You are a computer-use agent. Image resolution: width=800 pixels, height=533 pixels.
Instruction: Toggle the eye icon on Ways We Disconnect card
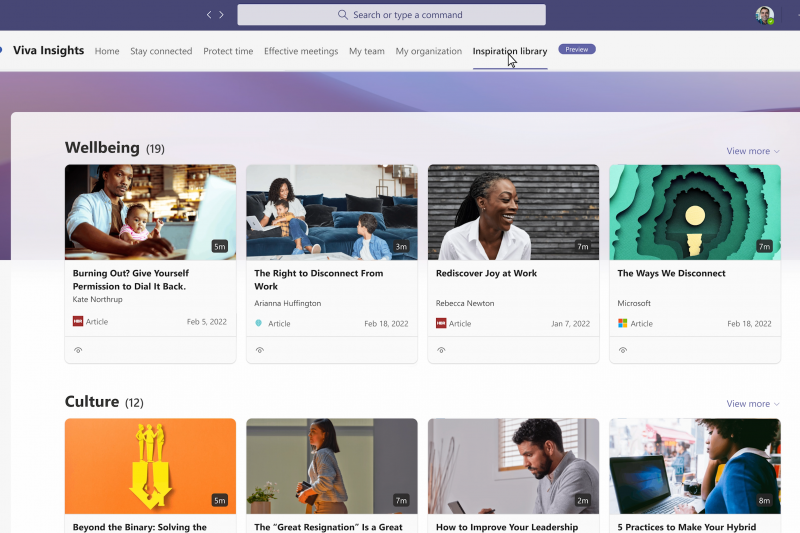pyautogui.click(x=623, y=350)
